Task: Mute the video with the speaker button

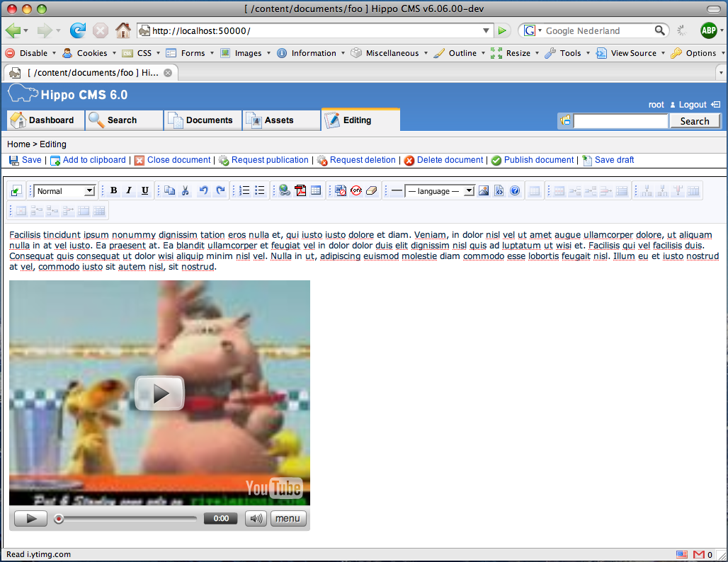Action: click(256, 518)
